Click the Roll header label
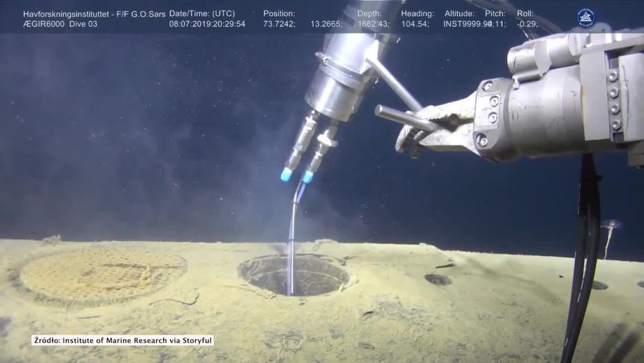The height and width of the screenshot is (363, 644). pos(526,14)
